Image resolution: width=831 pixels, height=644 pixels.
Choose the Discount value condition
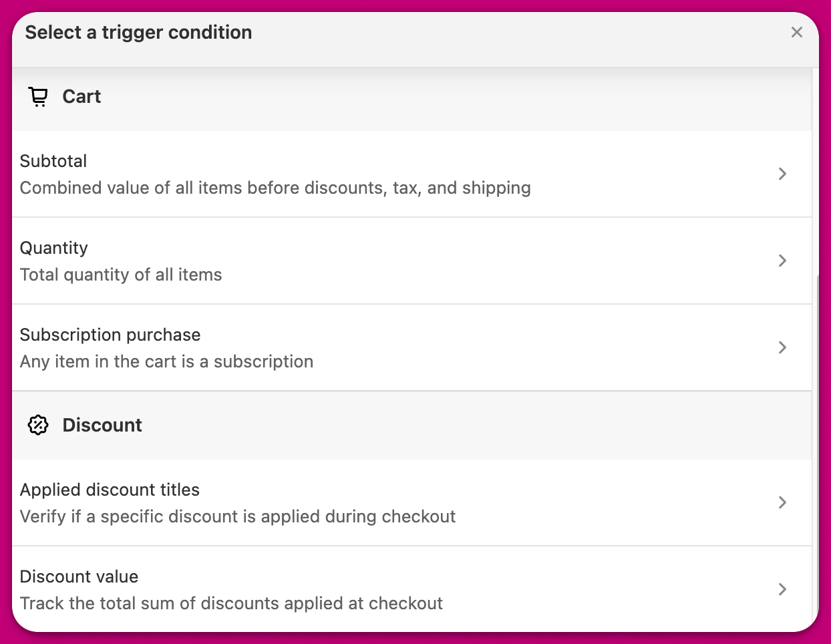click(79, 577)
